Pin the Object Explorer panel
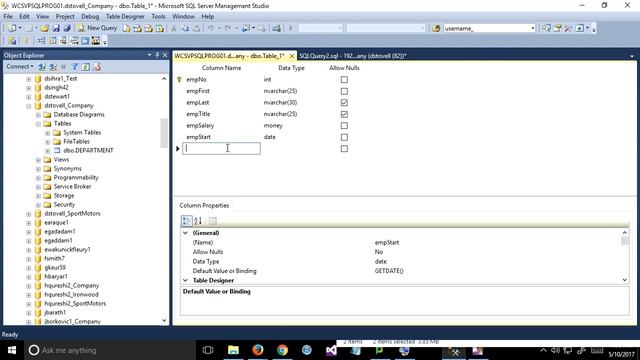The width and height of the screenshot is (640, 360). (157, 55)
